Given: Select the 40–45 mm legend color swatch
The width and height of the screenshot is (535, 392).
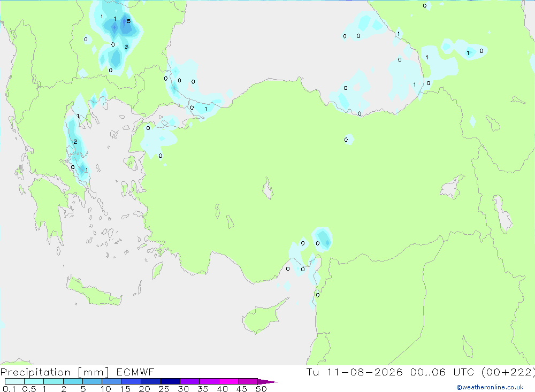Looking at the screenshot, I should [228, 381].
